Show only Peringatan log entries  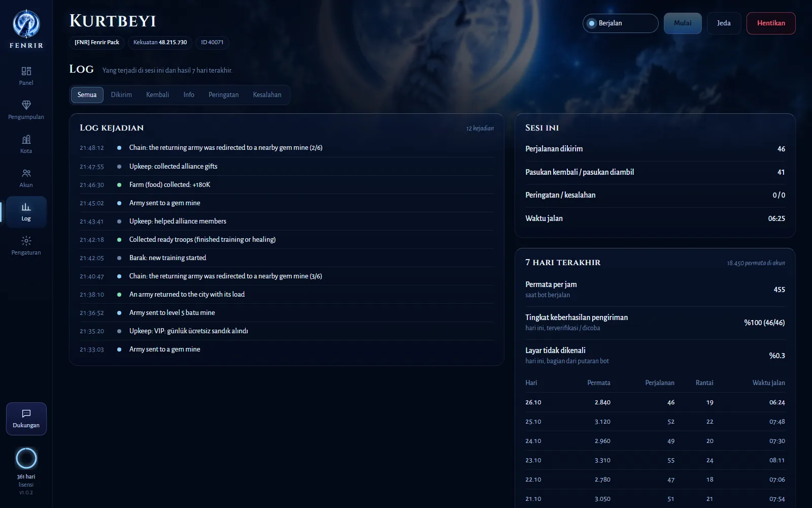(223, 95)
